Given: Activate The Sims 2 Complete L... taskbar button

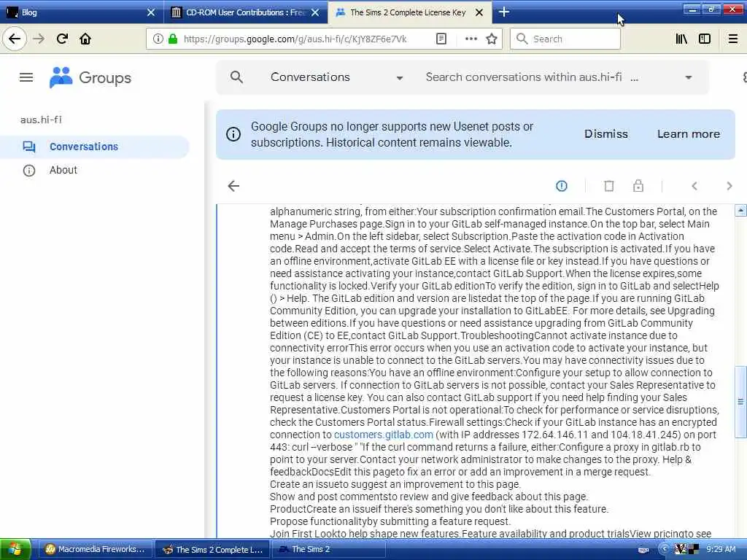Looking at the screenshot, I should point(212,550).
